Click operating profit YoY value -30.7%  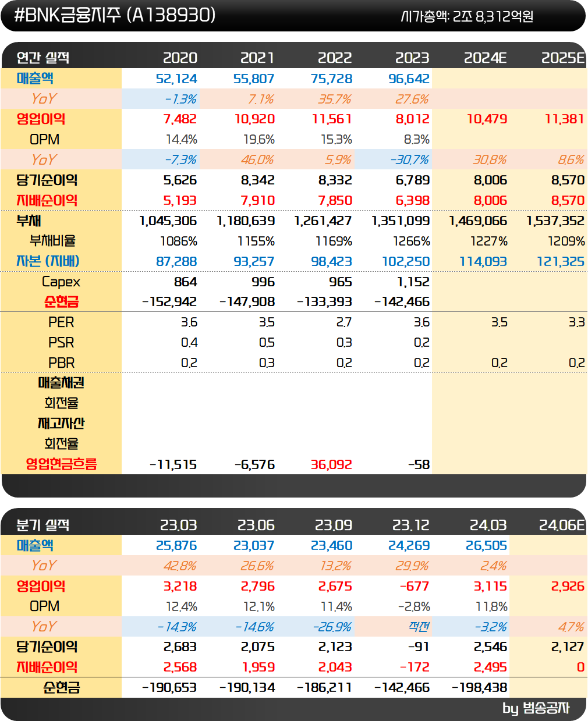pyautogui.click(x=410, y=159)
